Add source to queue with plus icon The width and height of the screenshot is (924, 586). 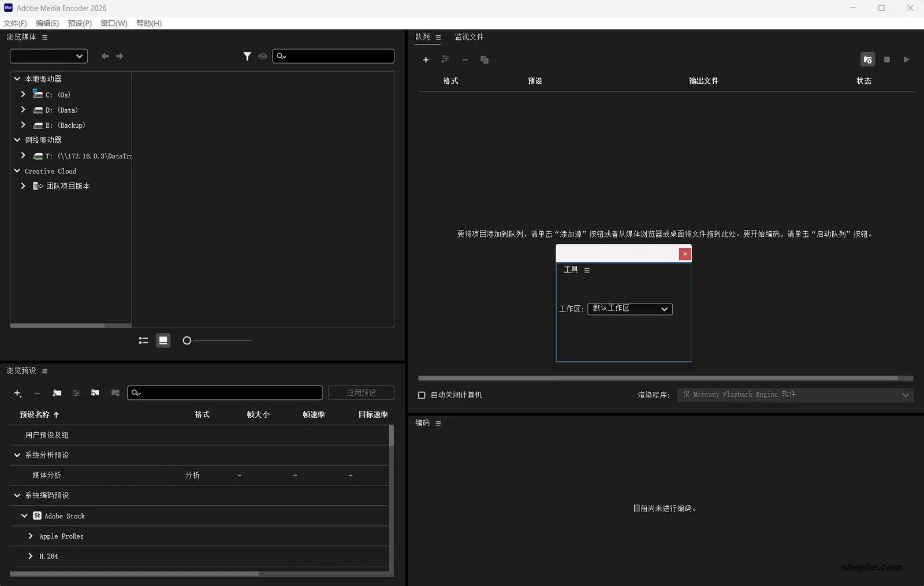coord(426,60)
